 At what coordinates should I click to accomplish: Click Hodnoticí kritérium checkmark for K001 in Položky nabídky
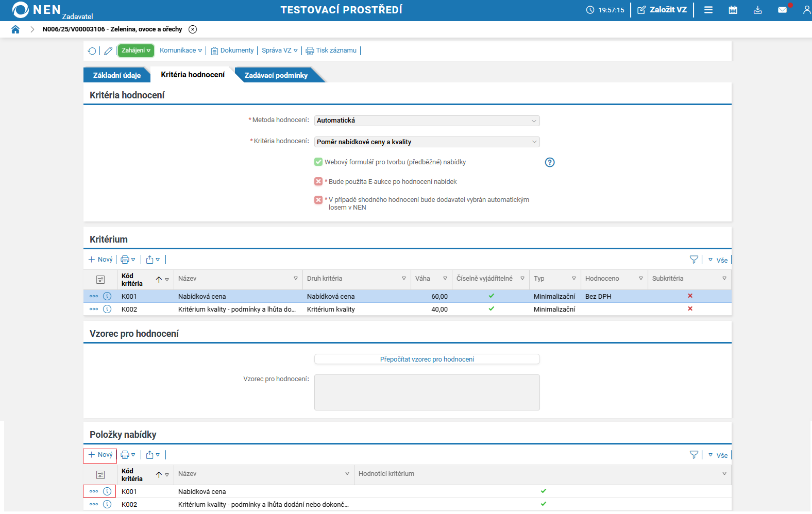[x=544, y=491]
